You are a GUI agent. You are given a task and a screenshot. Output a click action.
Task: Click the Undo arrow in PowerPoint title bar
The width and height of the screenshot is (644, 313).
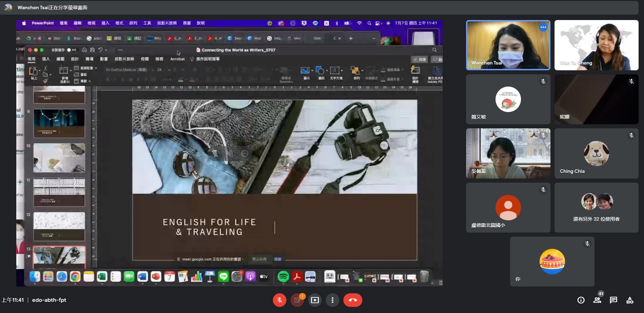(100, 50)
